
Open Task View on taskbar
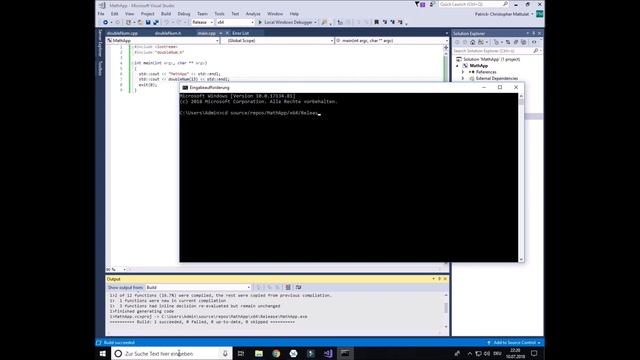pyautogui.click(x=241, y=353)
